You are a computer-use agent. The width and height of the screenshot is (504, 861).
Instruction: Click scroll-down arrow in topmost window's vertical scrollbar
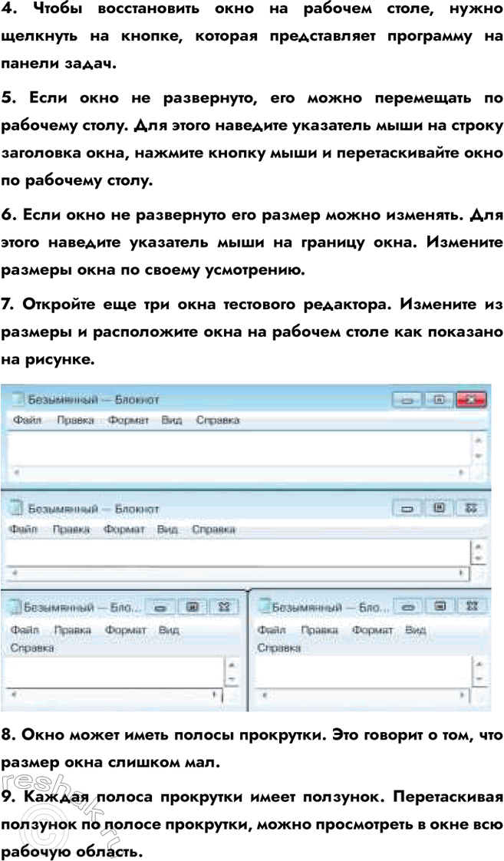pyautogui.click(x=479, y=456)
